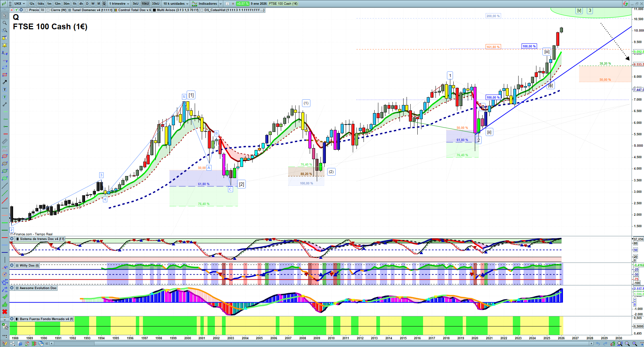The width and height of the screenshot is (644, 347).
Task: Select the green diagonal line tool
Action: click(5, 193)
